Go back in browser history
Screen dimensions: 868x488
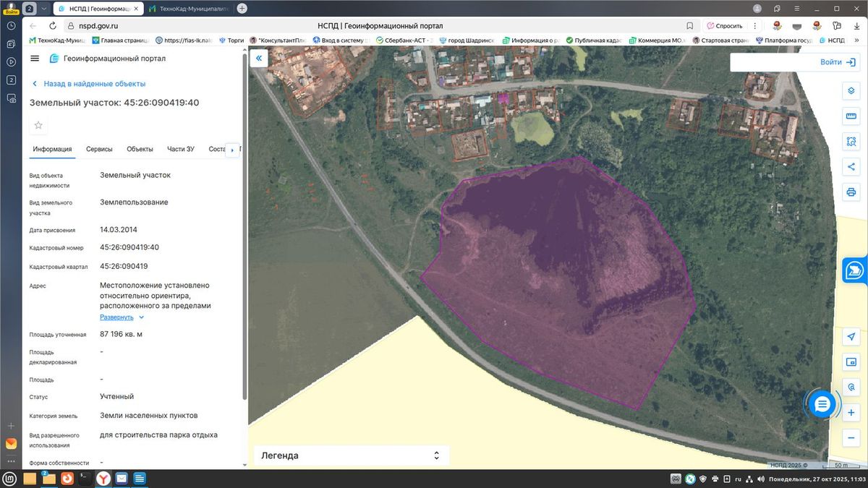pos(33,25)
